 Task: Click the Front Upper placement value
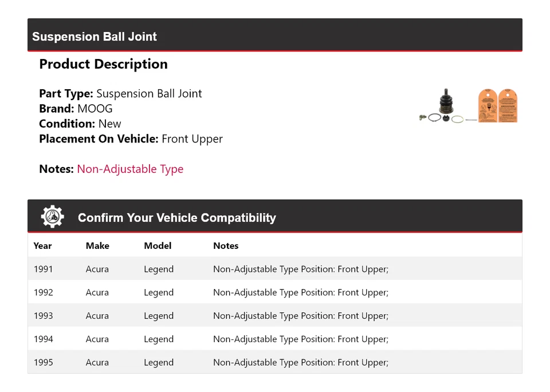192,139
